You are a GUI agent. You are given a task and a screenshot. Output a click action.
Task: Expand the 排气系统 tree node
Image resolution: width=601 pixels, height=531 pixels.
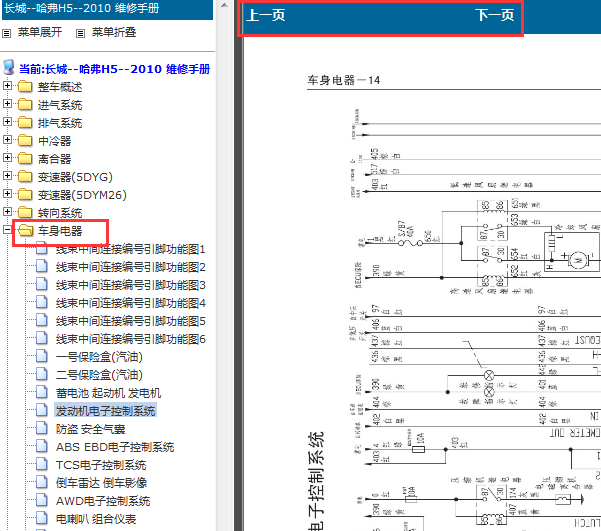(7, 122)
